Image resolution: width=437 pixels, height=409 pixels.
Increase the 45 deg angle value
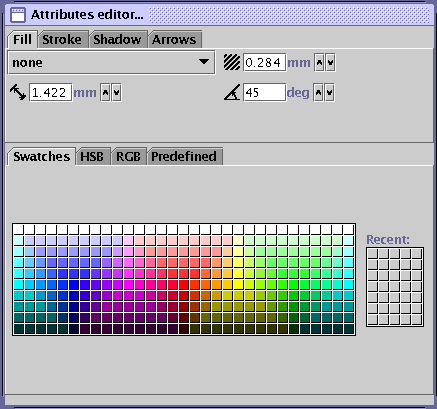click(319, 93)
